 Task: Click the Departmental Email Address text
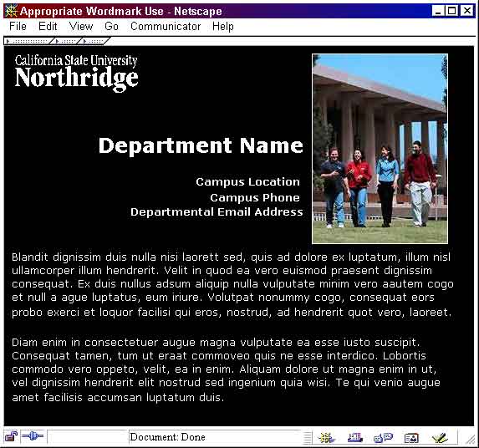217,211
